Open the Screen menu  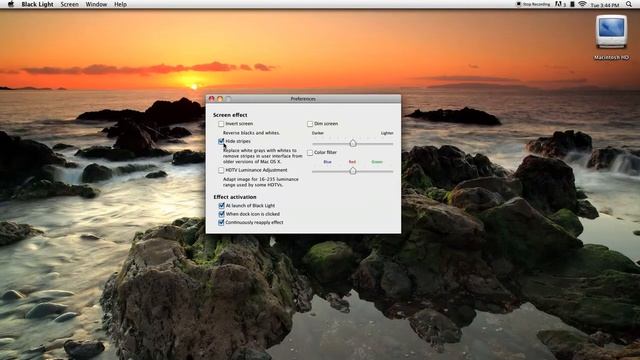69,4
